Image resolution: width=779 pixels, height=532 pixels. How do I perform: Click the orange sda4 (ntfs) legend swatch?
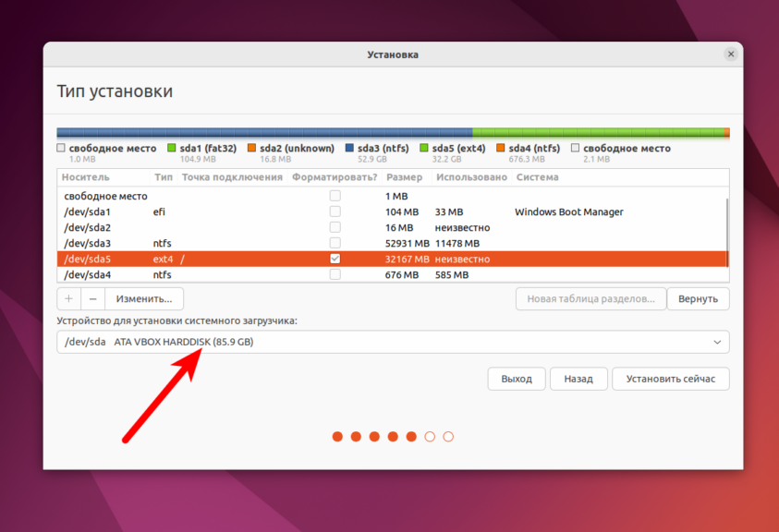501,148
